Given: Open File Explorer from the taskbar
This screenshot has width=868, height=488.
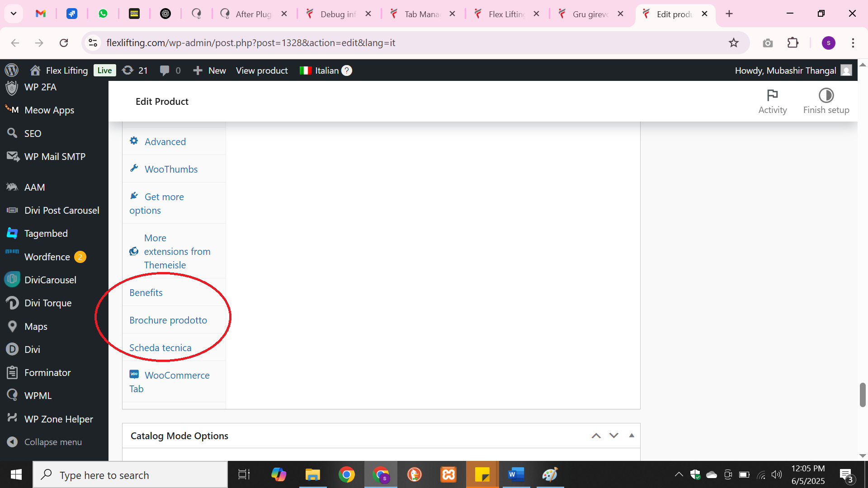Looking at the screenshot, I should [312, 475].
